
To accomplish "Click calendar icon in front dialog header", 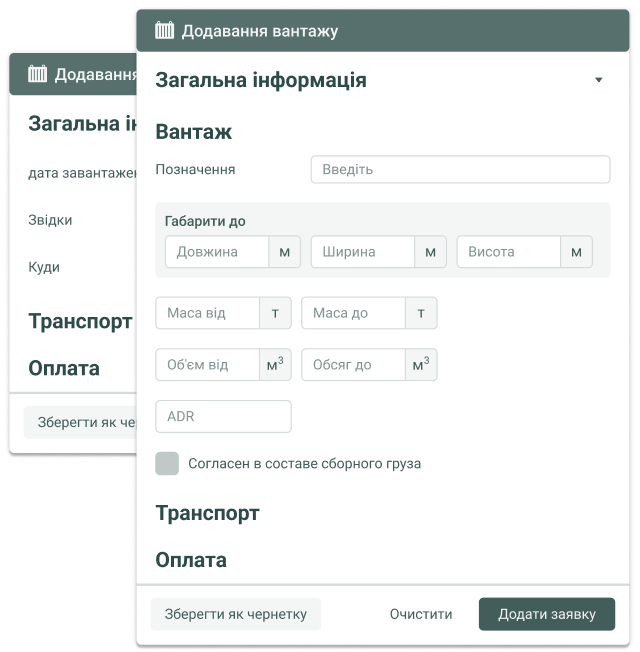I will tap(165, 31).
